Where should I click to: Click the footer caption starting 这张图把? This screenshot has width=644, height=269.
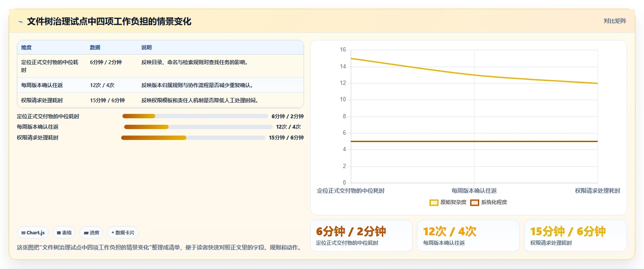[159, 248]
